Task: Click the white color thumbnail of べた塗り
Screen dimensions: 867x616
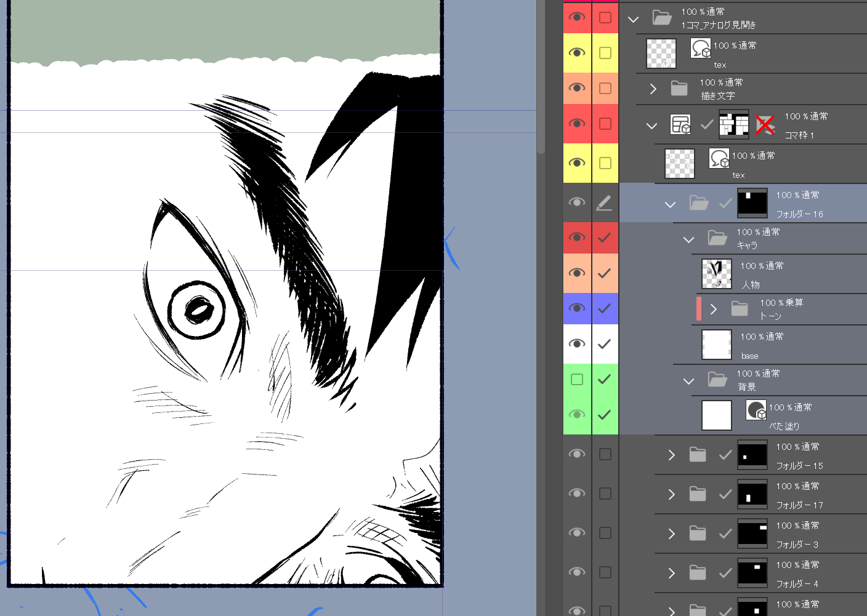Action: (717, 415)
